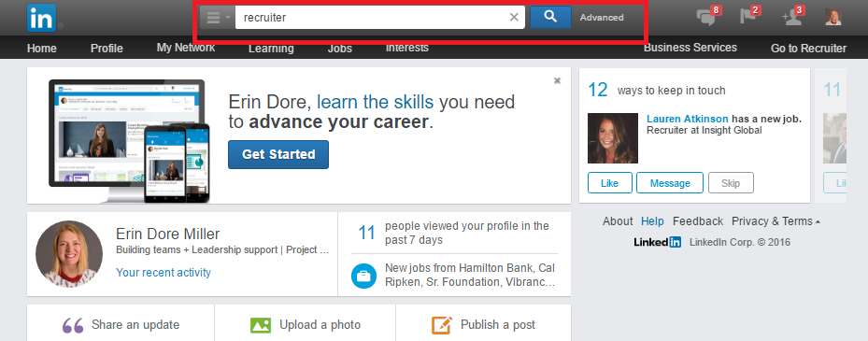Like Lauren Atkinson's new job
868x341 pixels.
tap(609, 183)
